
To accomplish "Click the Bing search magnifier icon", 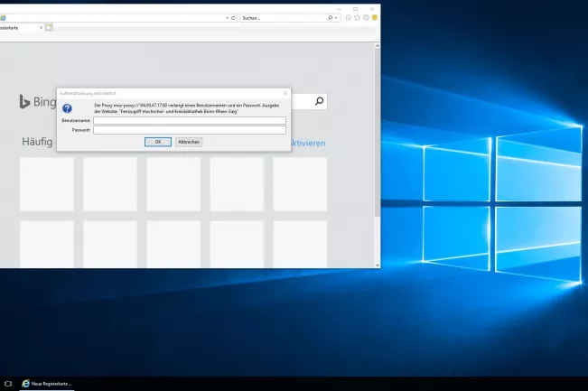I will click(319, 102).
